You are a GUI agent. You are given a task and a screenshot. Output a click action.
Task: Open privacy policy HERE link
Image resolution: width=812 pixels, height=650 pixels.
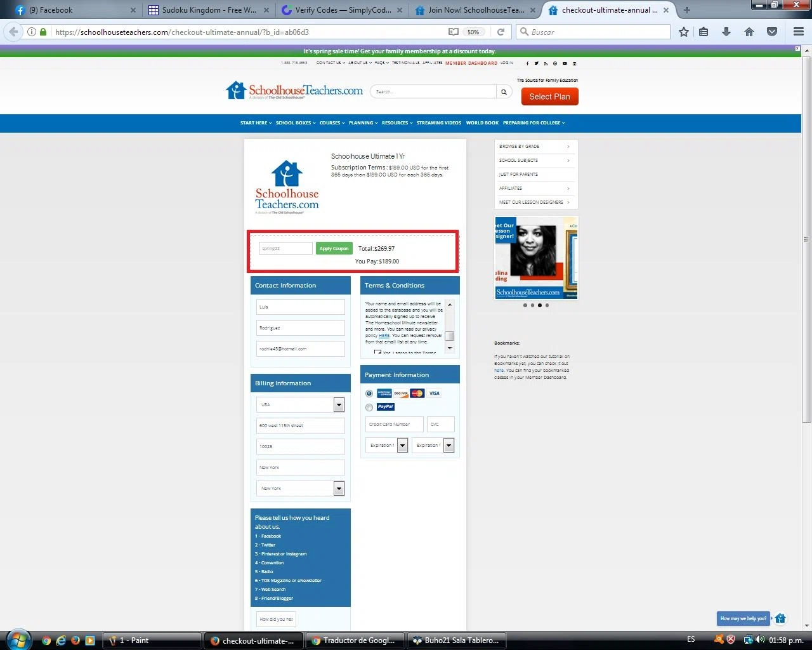(384, 336)
